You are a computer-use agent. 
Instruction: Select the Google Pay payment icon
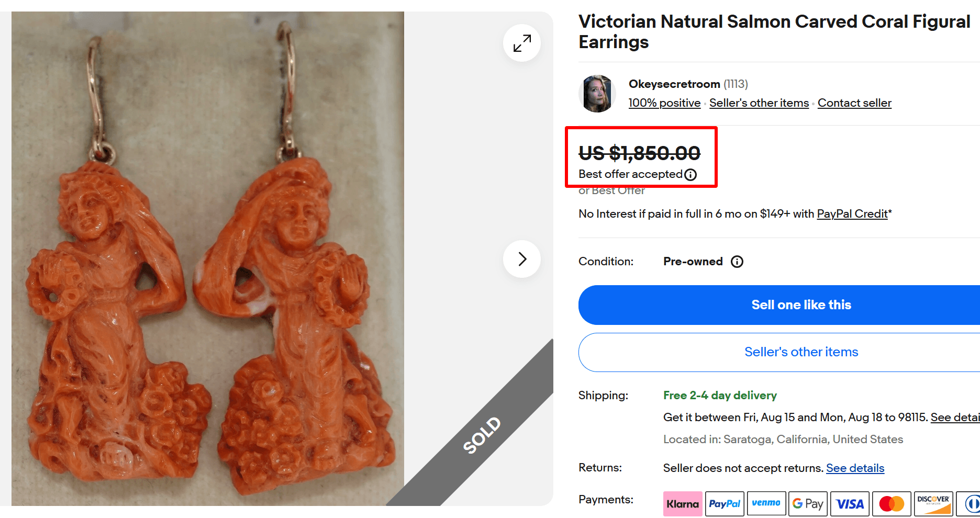808,503
